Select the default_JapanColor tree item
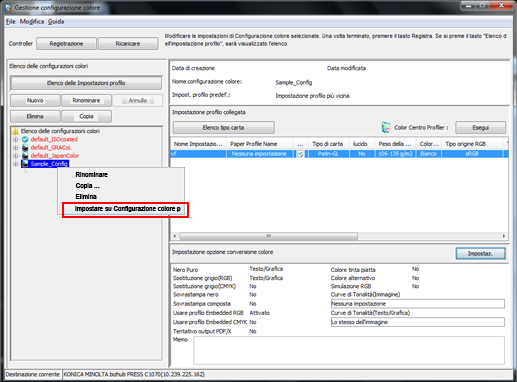Viewport: 517px width, 382px height. pos(55,156)
